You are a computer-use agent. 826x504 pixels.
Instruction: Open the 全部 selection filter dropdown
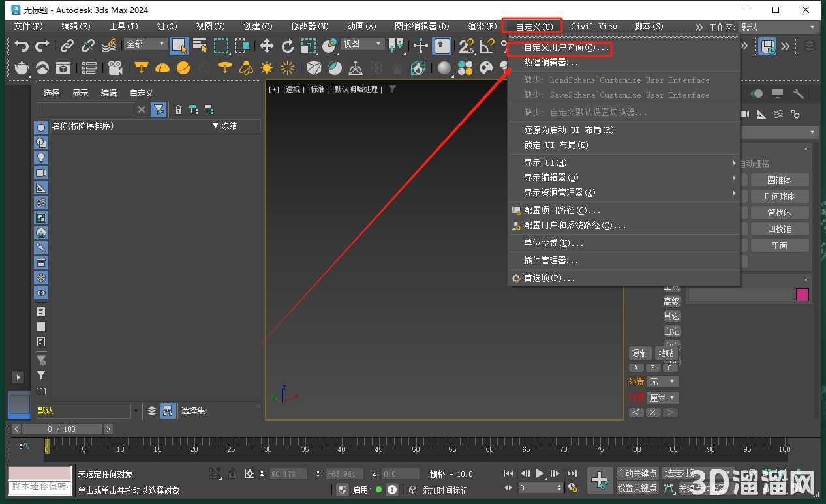coord(146,44)
